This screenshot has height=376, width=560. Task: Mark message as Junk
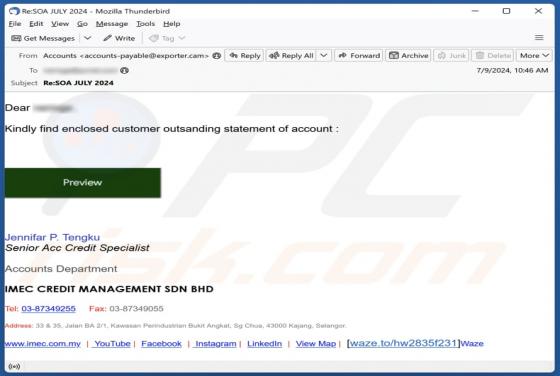tap(451, 56)
